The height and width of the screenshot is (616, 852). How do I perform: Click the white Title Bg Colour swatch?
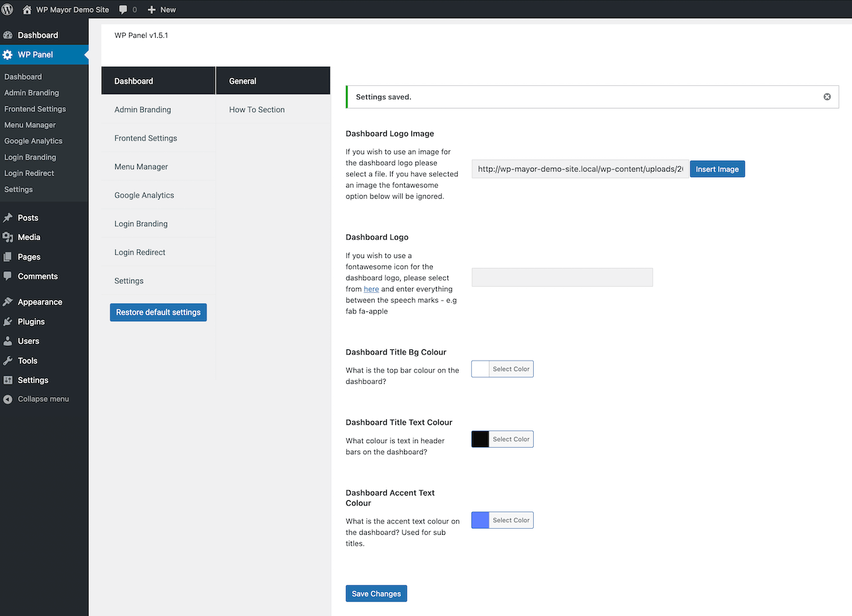(481, 369)
